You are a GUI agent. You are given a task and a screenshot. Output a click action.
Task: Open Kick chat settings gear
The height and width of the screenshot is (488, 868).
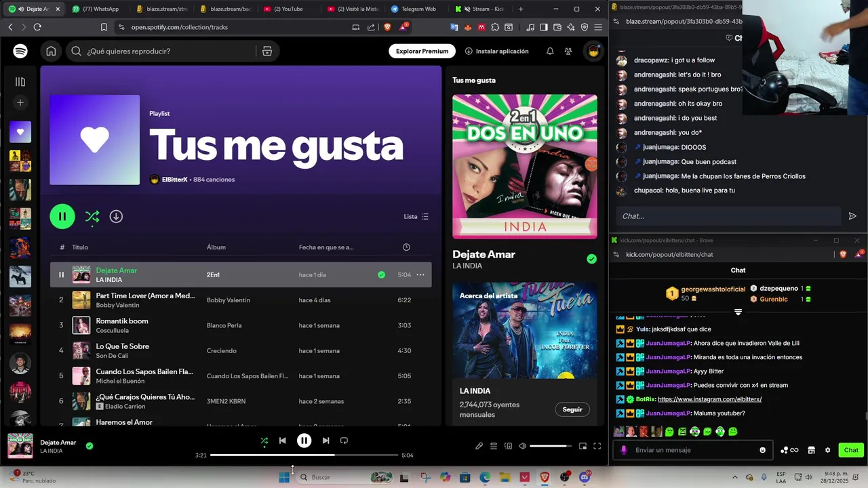(x=827, y=450)
